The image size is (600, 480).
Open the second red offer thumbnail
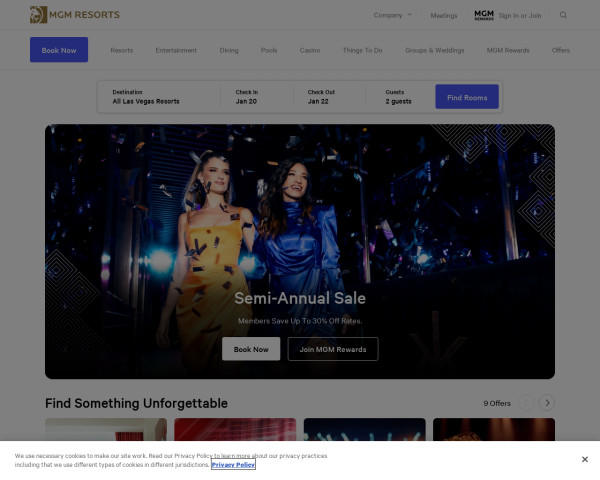click(x=235, y=429)
